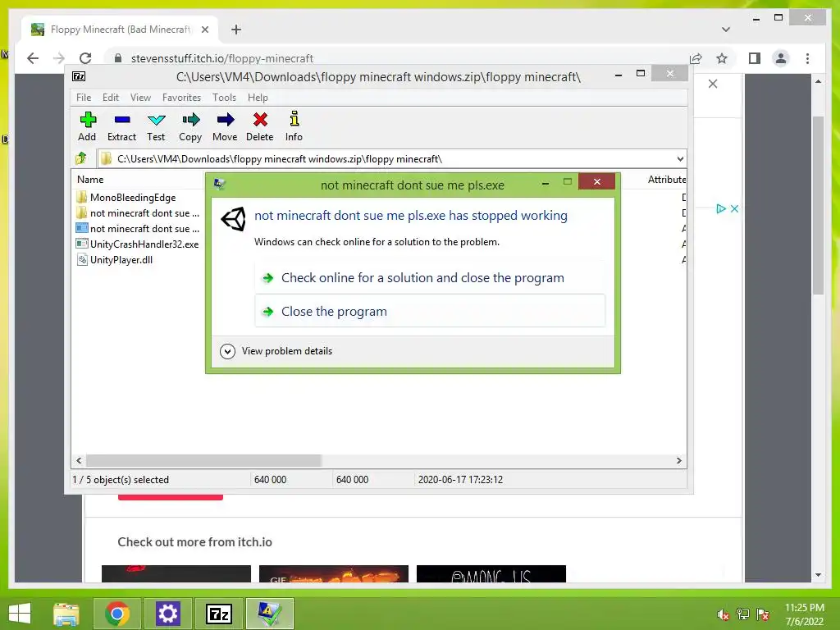The width and height of the screenshot is (840, 630).
Task: Close the itch.io page popup X
Action: click(x=713, y=84)
